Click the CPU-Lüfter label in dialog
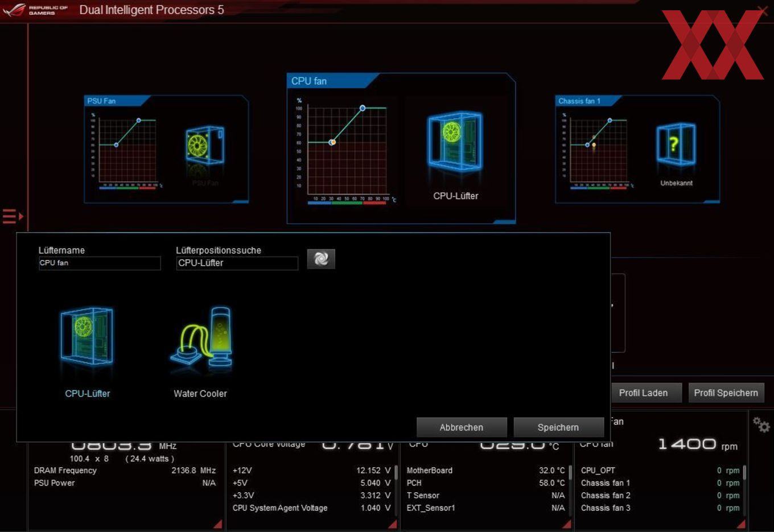This screenshot has width=774, height=532. tap(88, 394)
